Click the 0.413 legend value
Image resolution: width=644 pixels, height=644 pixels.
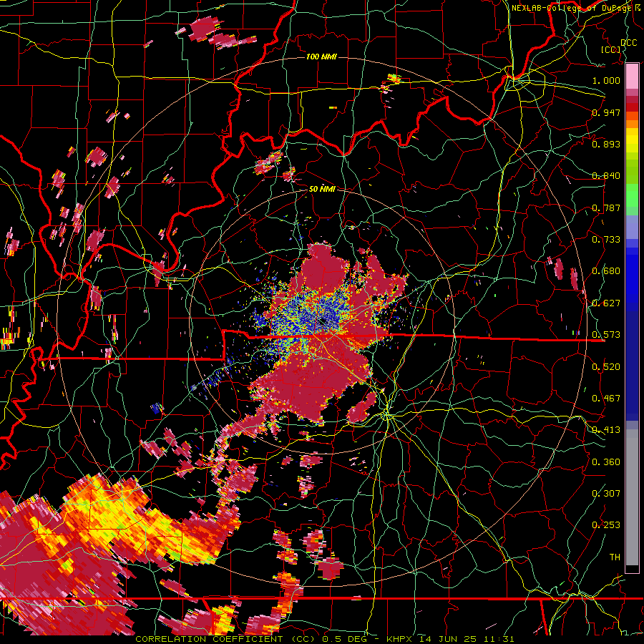606,430
